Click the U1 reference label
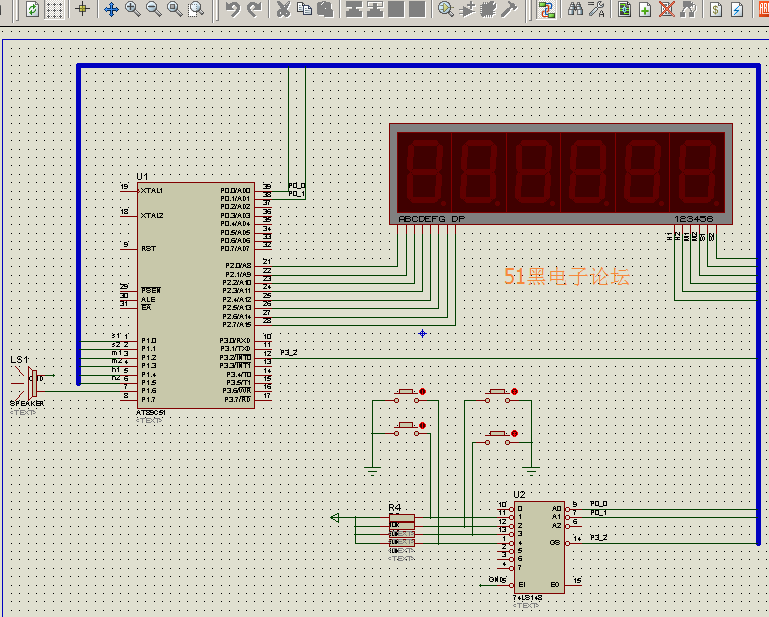This screenshot has width=769, height=617. (x=142, y=177)
